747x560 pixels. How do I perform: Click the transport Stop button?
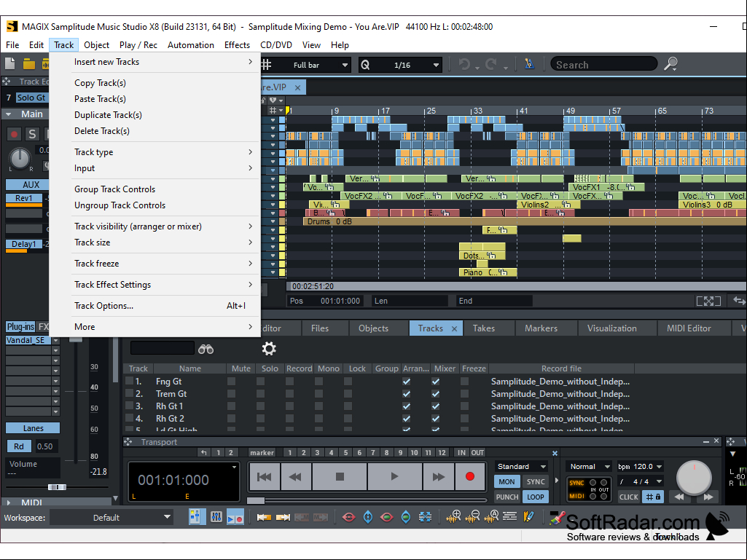pos(340,477)
